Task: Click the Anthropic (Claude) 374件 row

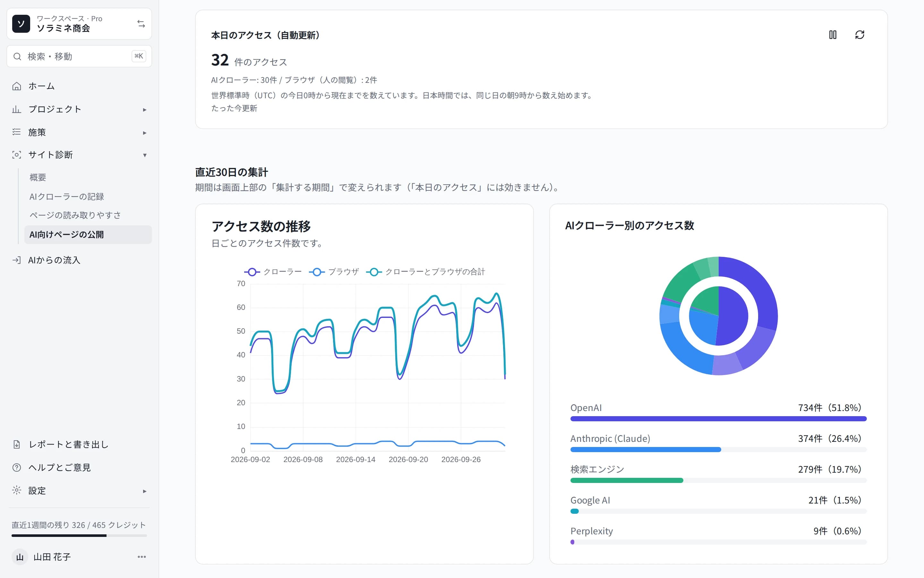Action: 718,443
